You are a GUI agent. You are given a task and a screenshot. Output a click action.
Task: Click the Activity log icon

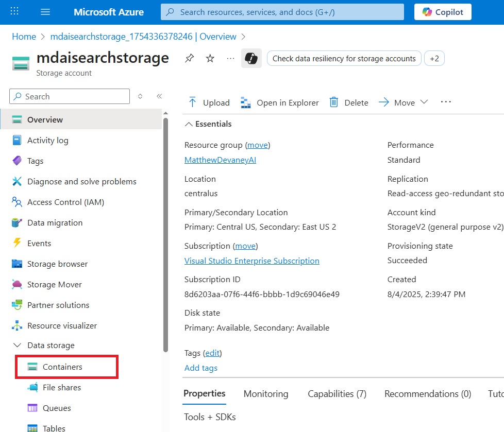[x=16, y=141]
